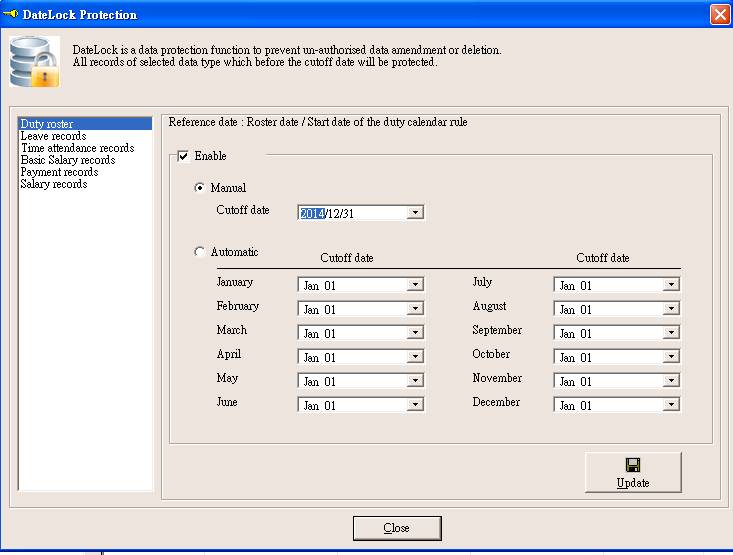Open the April cutoff date dropdown
This screenshot has height=555, width=733.
point(415,356)
